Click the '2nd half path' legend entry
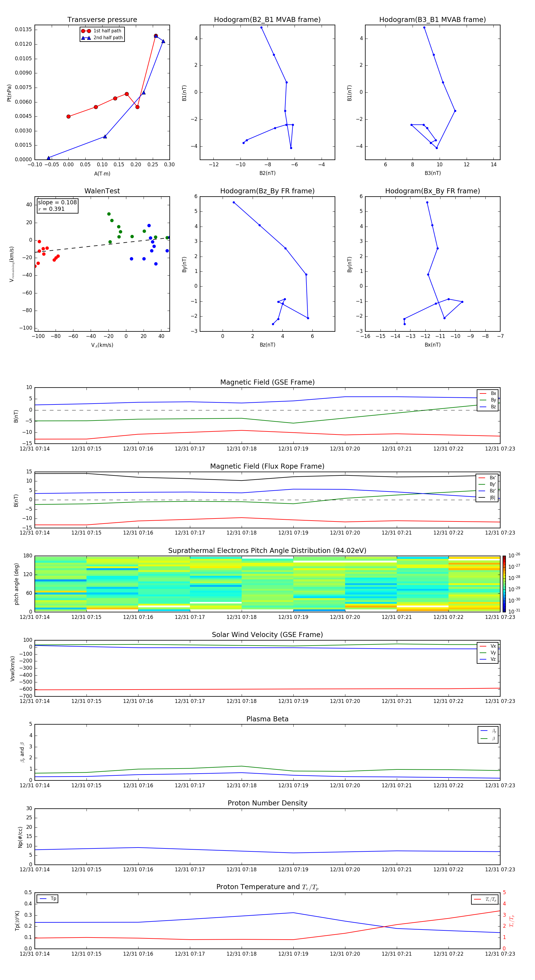 click(x=102, y=38)
